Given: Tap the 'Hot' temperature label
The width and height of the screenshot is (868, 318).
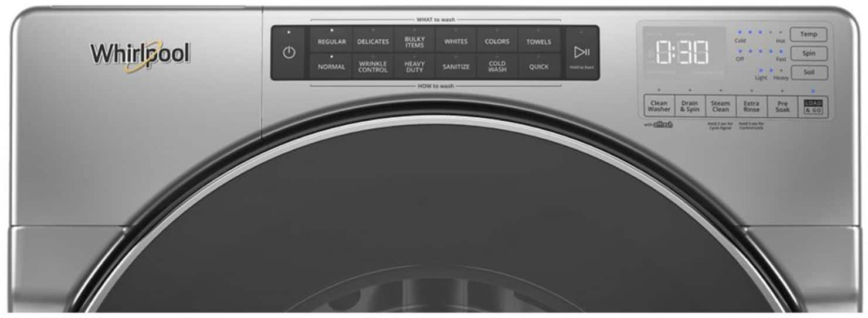Looking at the screenshot, I should tap(781, 41).
